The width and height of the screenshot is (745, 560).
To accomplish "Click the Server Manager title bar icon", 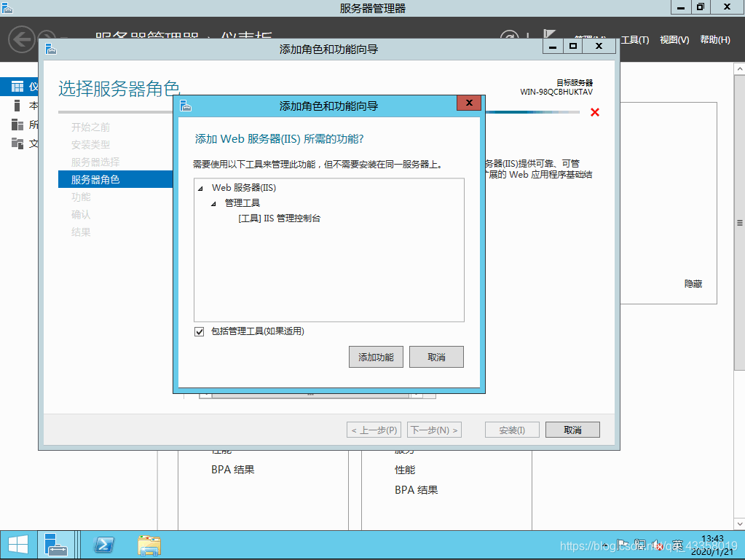I will pyautogui.click(x=7, y=7).
